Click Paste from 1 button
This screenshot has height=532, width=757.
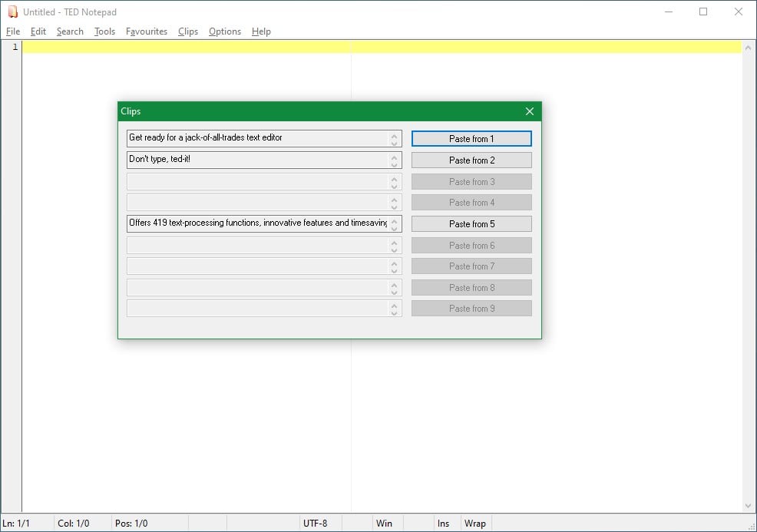471,139
